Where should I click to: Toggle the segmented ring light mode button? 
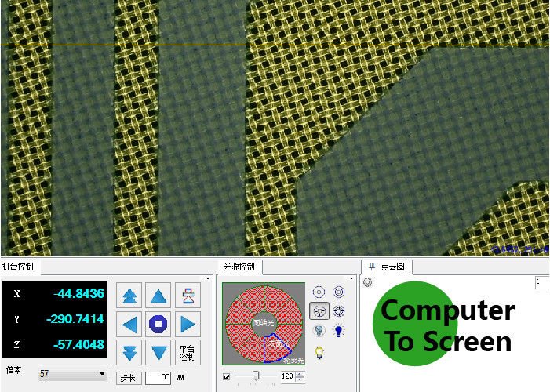click(x=319, y=311)
